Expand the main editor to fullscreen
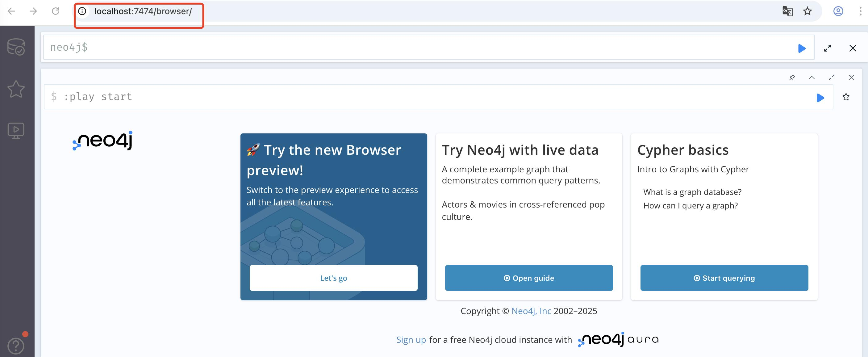 pyautogui.click(x=827, y=48)
